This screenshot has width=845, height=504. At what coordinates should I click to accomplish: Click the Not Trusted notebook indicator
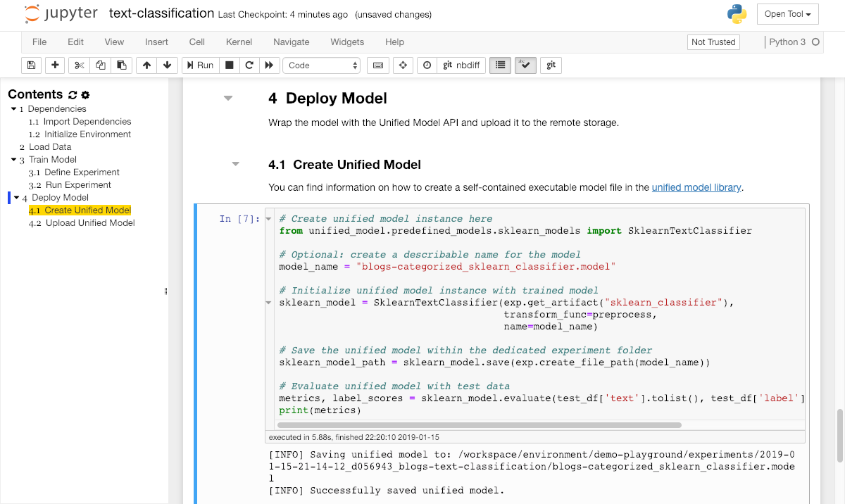pyautogui.click(x=713, y=42)
